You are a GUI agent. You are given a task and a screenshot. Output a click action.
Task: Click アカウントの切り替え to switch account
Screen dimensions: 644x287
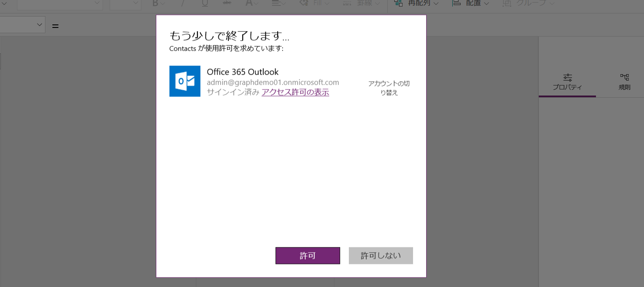coord(389,88)
